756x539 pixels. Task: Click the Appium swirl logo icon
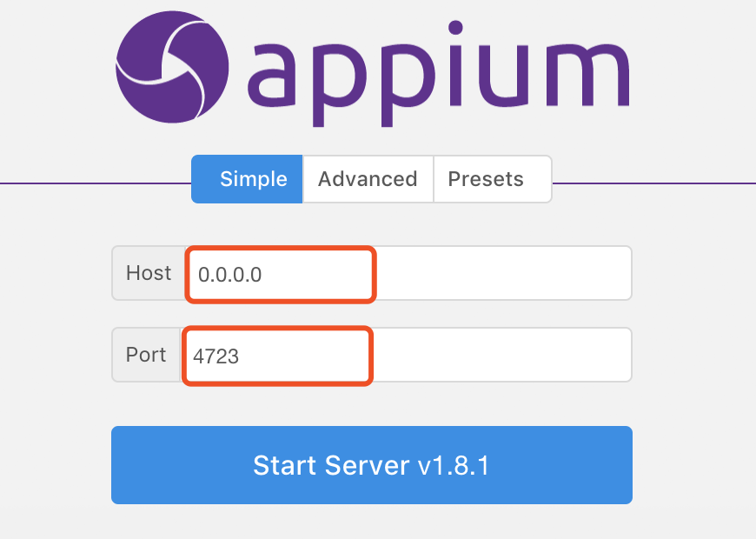(x=172, y=67)
